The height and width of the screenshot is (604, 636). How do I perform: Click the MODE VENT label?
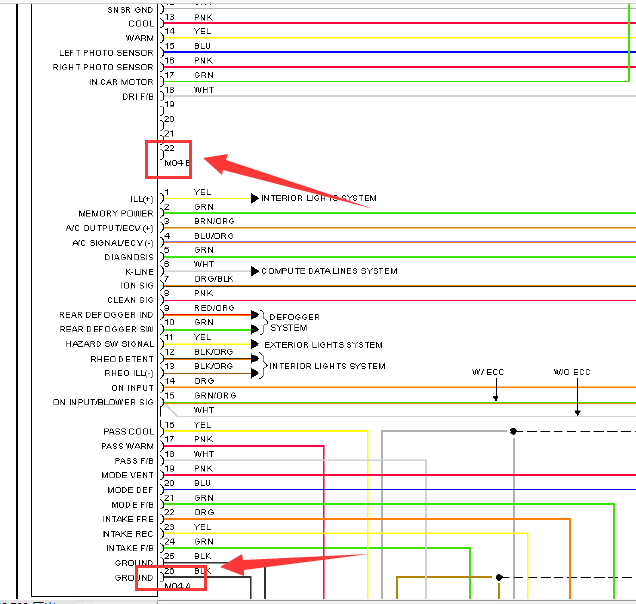point(127,475)
